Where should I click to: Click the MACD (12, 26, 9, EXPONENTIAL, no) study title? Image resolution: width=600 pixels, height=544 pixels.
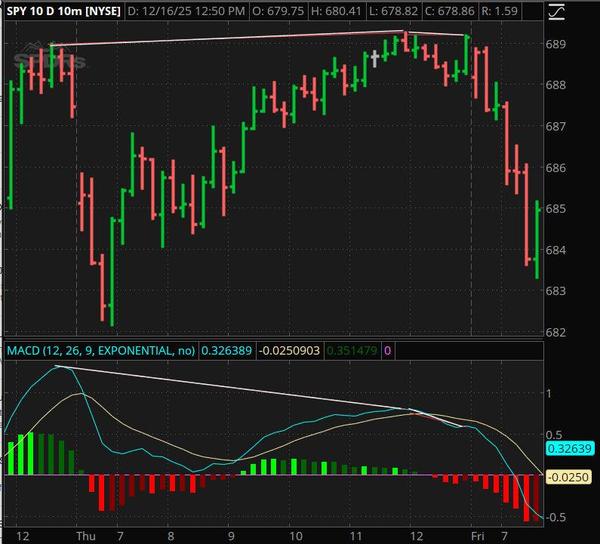[x=102, y=351]
